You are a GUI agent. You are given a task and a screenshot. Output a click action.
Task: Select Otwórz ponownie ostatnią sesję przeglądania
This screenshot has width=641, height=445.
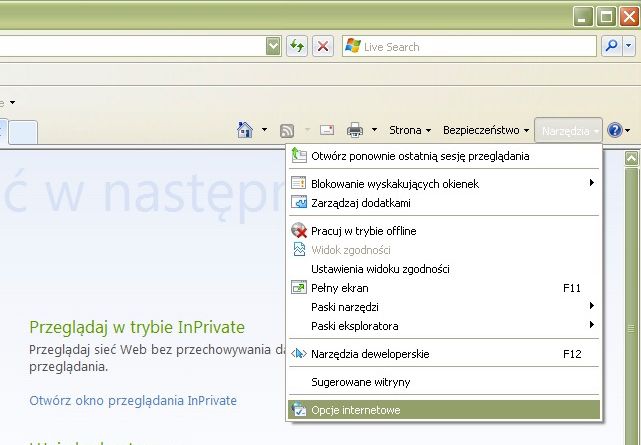point(444,156)
